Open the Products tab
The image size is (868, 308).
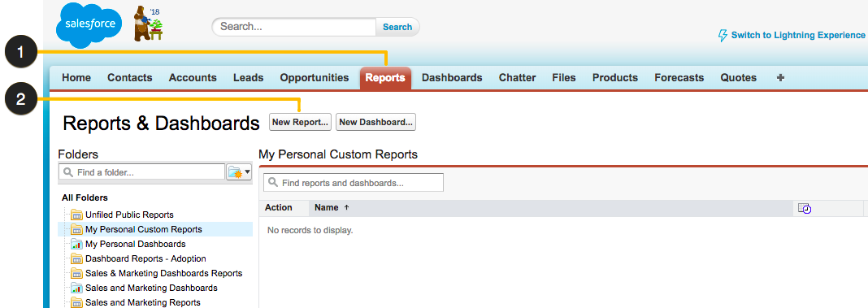pos(615,78)
